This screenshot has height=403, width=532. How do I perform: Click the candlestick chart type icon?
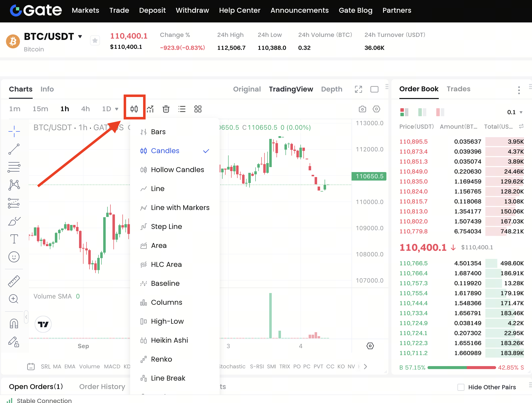pyautogui.click(x=134, y=109)
